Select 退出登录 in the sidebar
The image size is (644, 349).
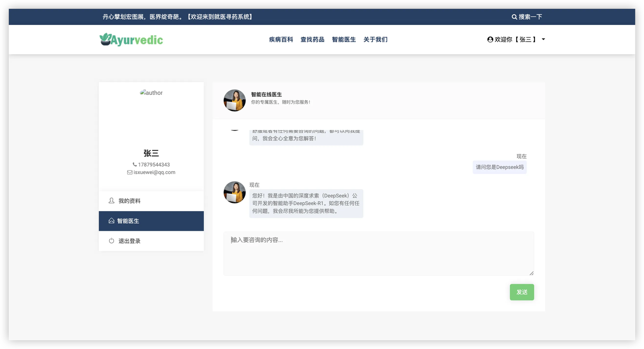click(x=151, y=241)
